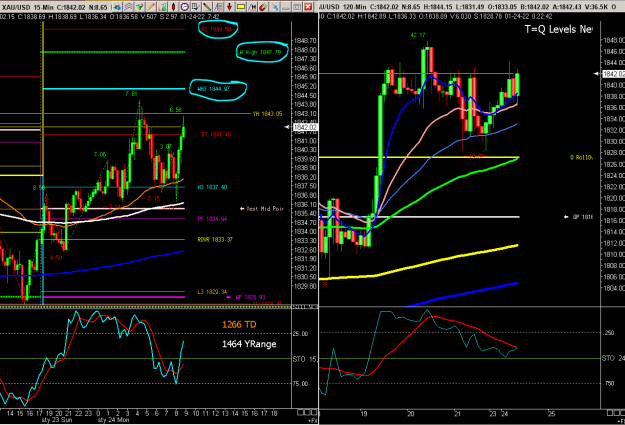
Task: Click the PP 1834.94 pivot label
Action: click(212, 219)
